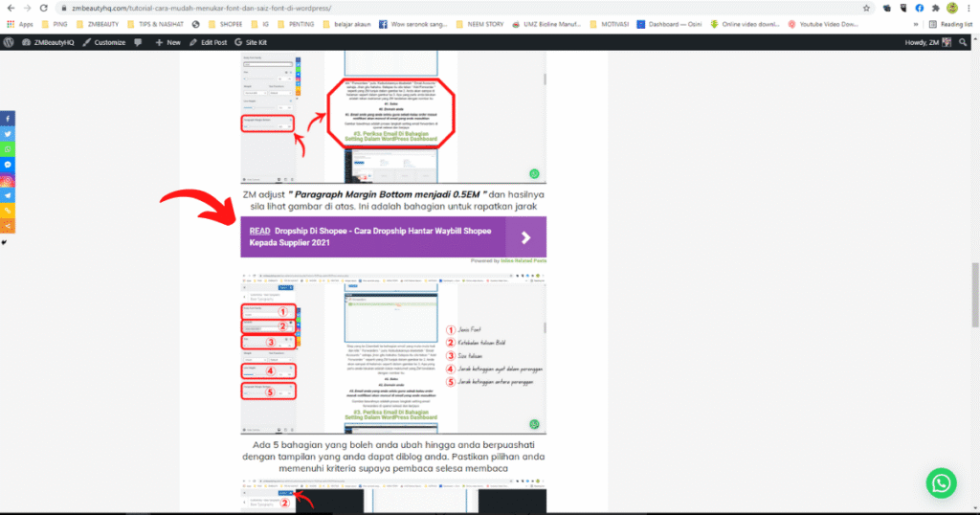
Task: Open Customize in the admin bar
Action: point(103,42)
